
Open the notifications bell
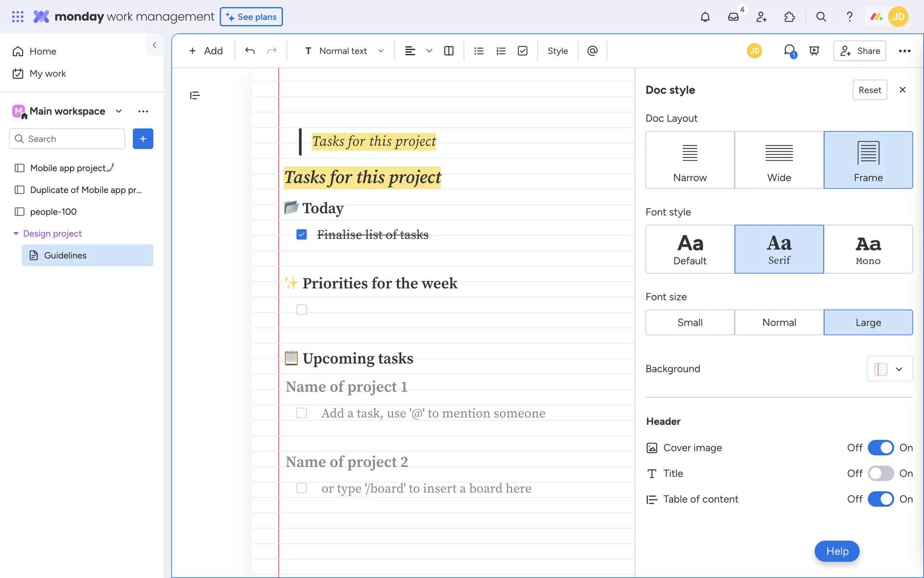click(x=705, y=17)
